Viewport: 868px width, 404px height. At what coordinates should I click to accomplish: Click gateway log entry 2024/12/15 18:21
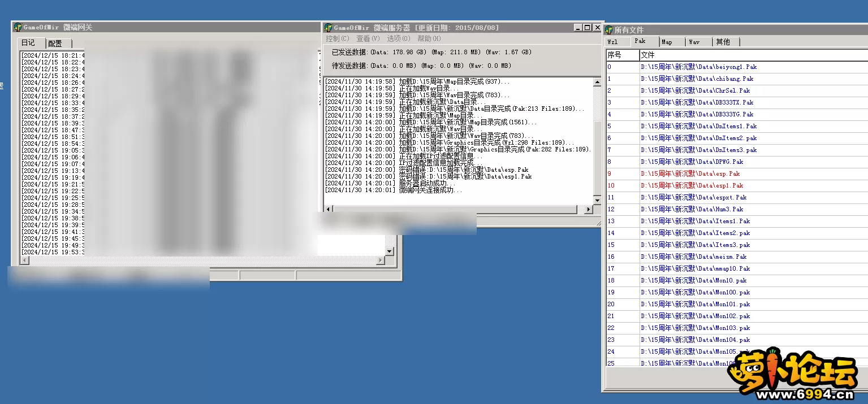(53, 55)
